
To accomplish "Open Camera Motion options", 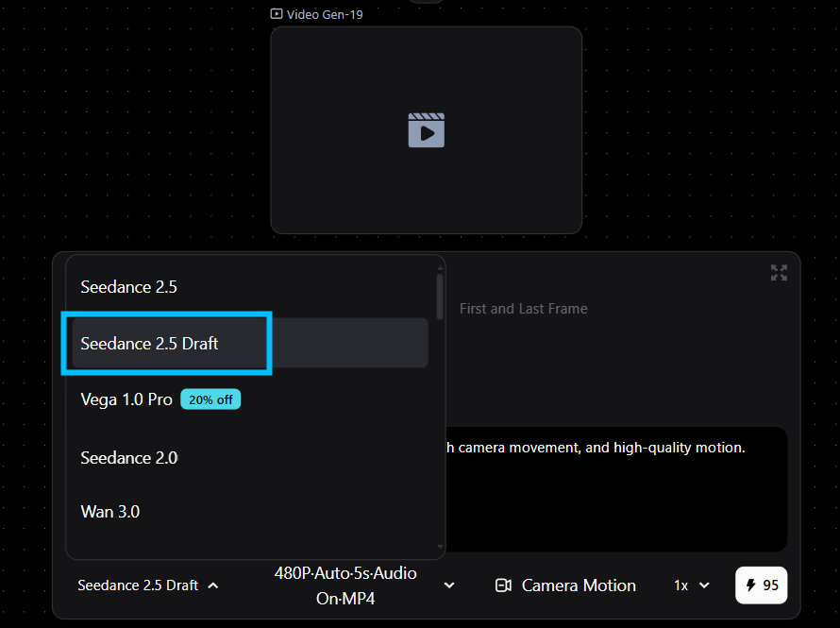I will coord(565,586).
